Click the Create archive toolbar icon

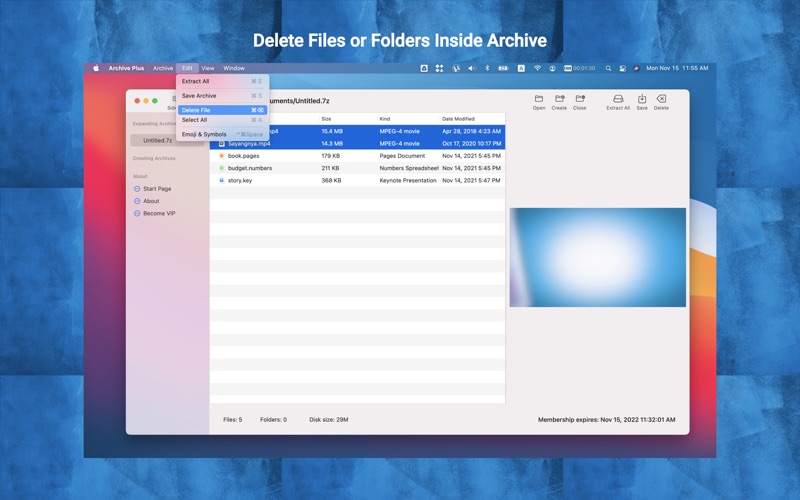559,99
